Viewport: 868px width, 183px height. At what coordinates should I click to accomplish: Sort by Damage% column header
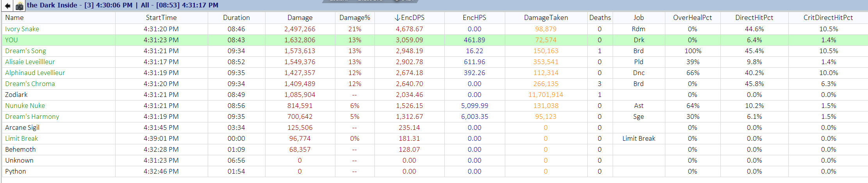click(355, 18)
